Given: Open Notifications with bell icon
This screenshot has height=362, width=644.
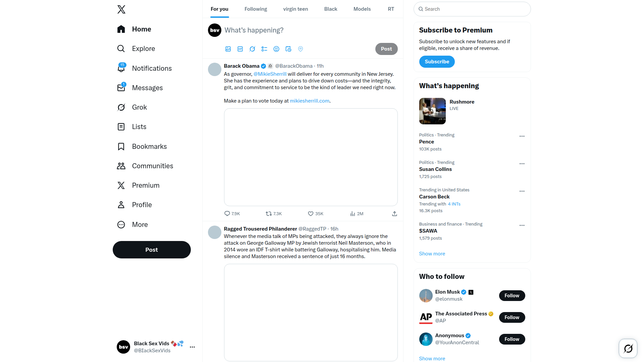Looking at the screenshot, I should pyautogui.click(x=121, y=68).
